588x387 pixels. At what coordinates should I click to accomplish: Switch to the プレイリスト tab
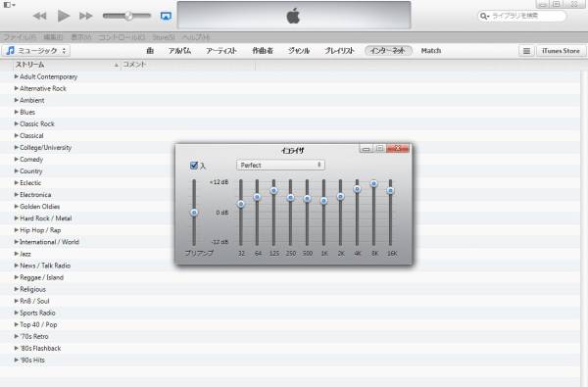coord(339,51)
